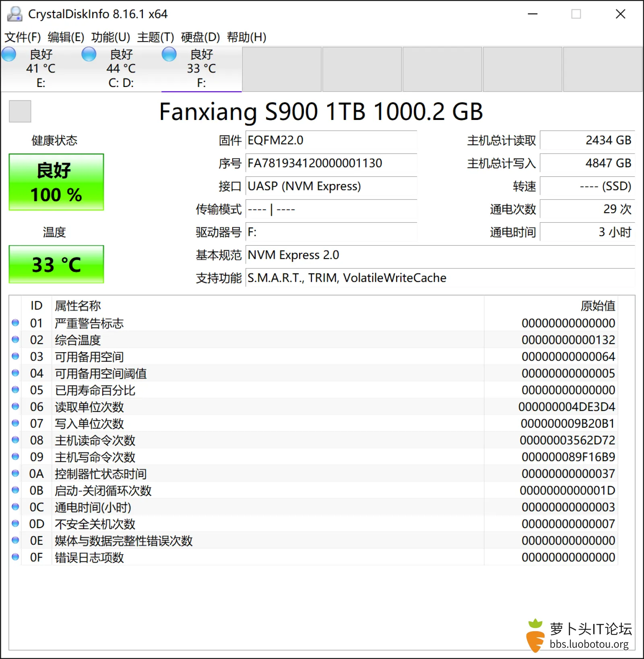The height and width of the screenshot is (659, 644).
Task: Click blue status orb for C: D: drive
Action: (x=89, y=54)
